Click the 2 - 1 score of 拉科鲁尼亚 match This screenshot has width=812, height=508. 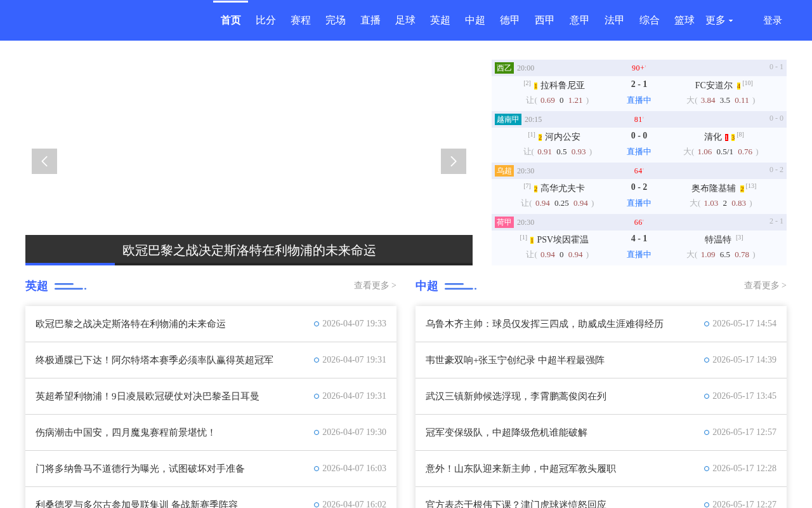[639, 84]
